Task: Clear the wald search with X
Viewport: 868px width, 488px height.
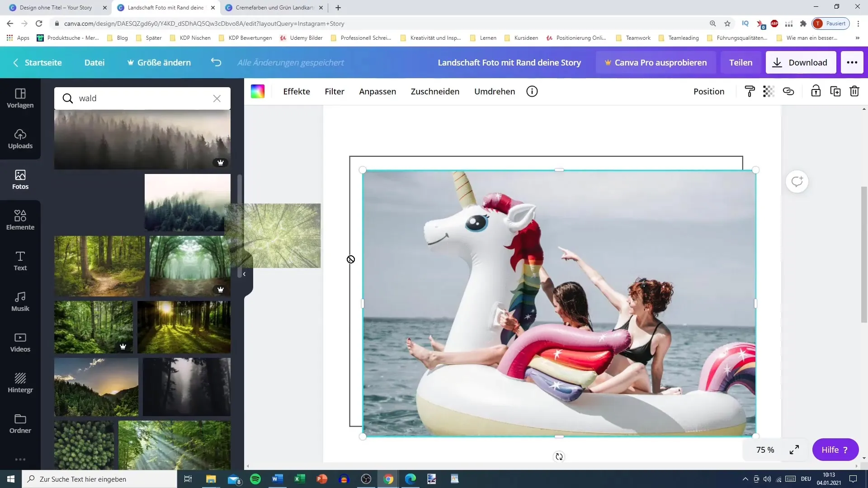Action: tap(217, 99)
